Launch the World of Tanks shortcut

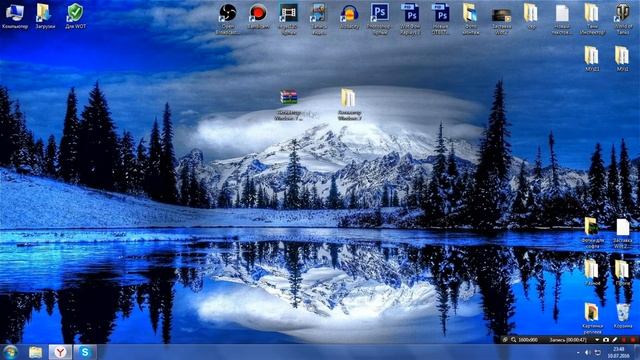[x=622, y=19]
